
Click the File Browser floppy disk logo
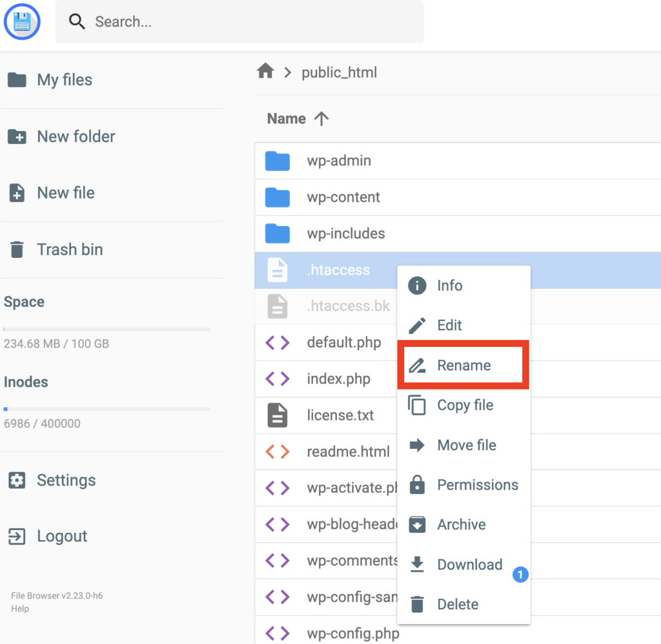click(x=22, y=22)
